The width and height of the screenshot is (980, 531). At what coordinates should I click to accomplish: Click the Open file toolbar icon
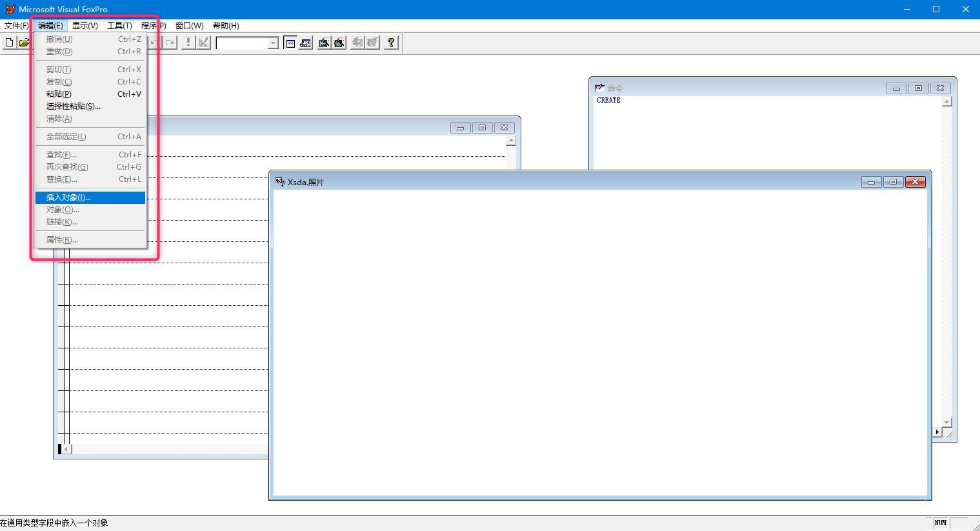click(x=24, y=43)
